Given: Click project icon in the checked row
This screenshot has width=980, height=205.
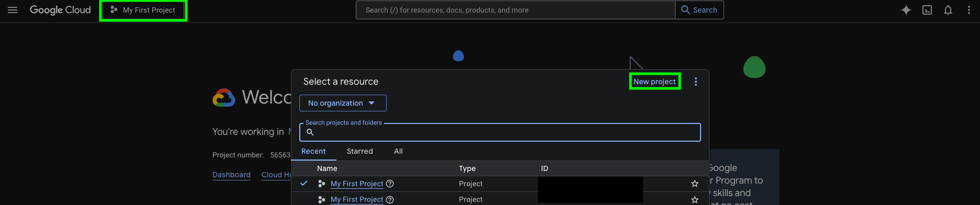Looking at the screenshot, I should coord(321,184).
